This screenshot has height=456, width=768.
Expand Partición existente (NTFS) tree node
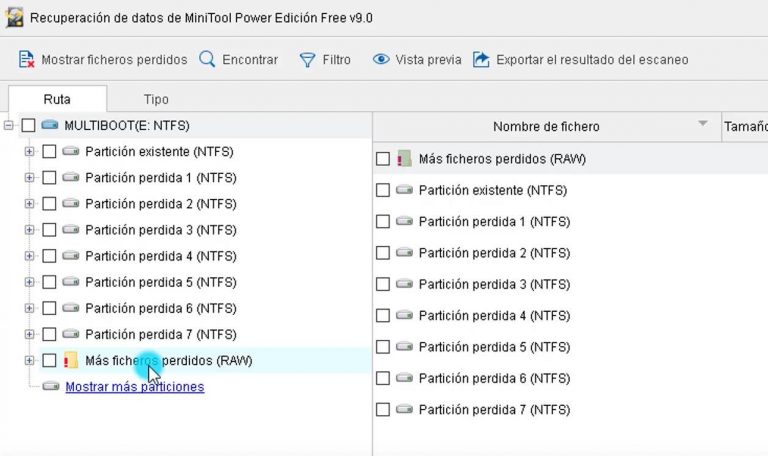[29, 151]
